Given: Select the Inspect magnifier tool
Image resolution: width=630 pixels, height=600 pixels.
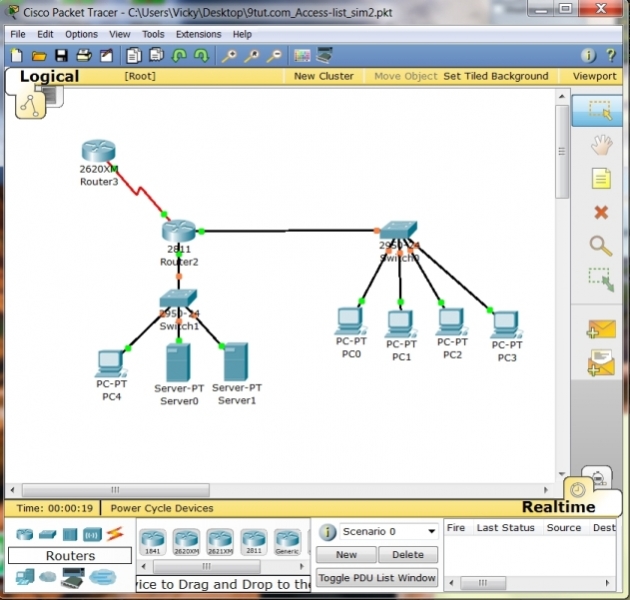Looking at the screenshot, I should (600, 245).
